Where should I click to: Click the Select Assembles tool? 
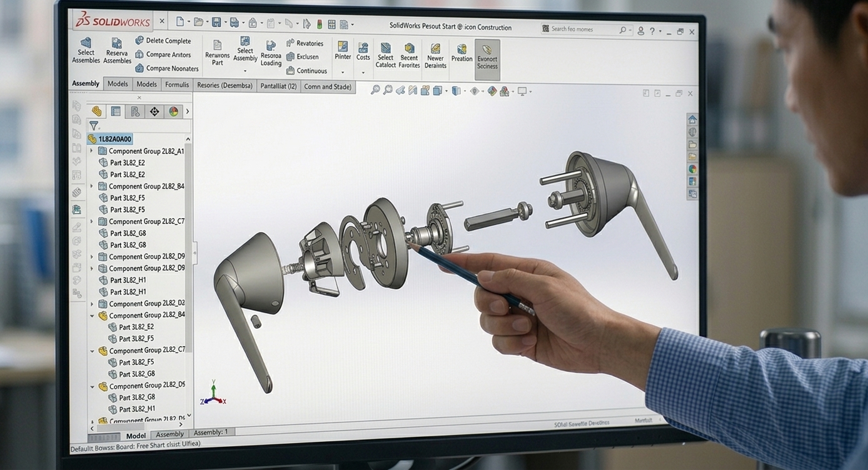(x=86, y=50)
